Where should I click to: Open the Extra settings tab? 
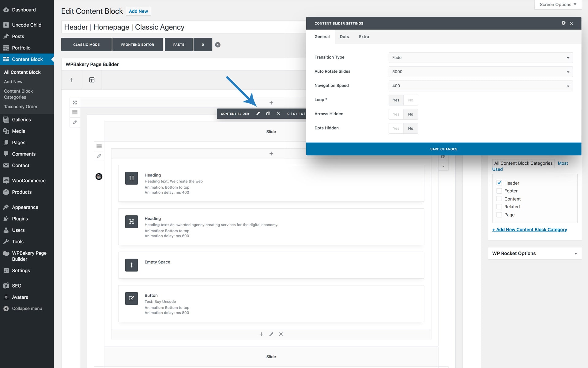tap(364, 36)
